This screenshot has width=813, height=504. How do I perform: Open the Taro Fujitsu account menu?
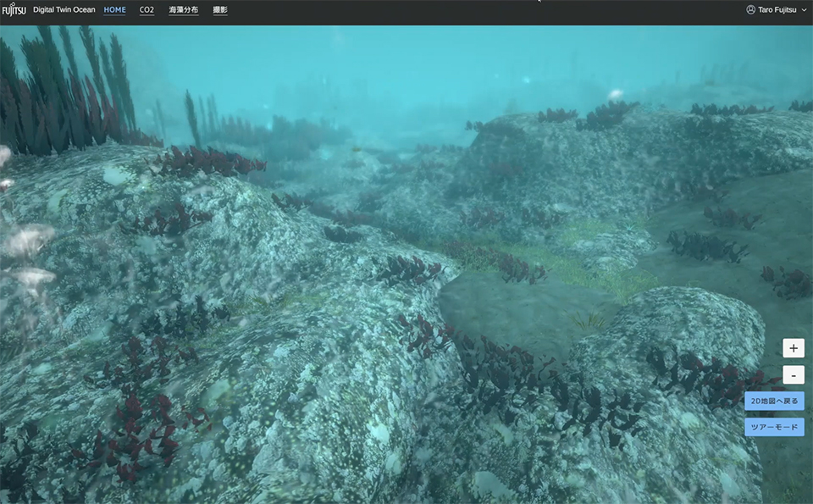click(x=776, y=10)
